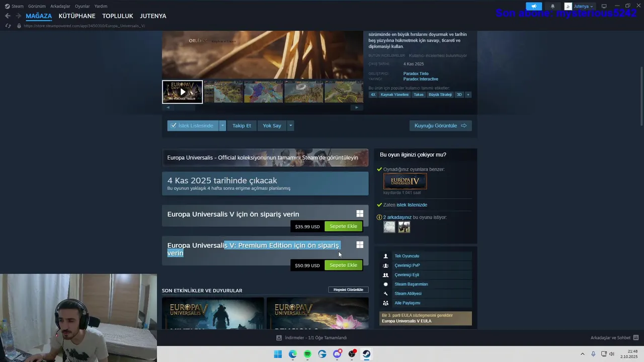This screenshot has width=644, height=362.
Task: Click the Yok Say button
Action: tap(272, 126)
